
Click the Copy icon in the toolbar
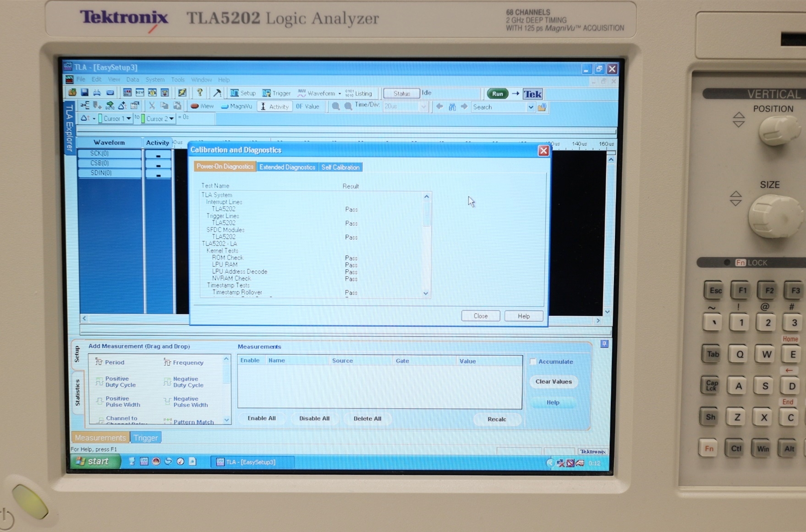click(x=164, y=106)
